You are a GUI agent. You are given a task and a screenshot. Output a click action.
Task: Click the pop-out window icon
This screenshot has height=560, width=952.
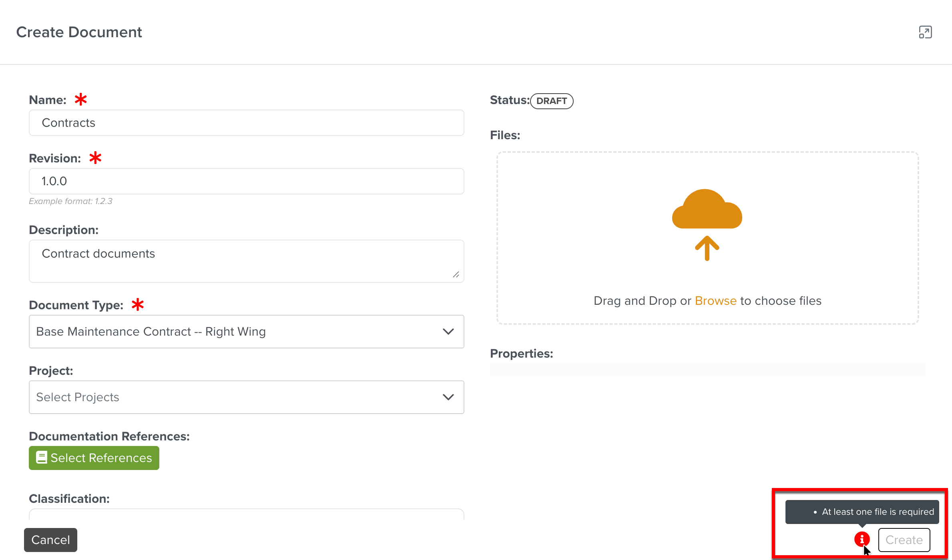click(x=925, y=32)
